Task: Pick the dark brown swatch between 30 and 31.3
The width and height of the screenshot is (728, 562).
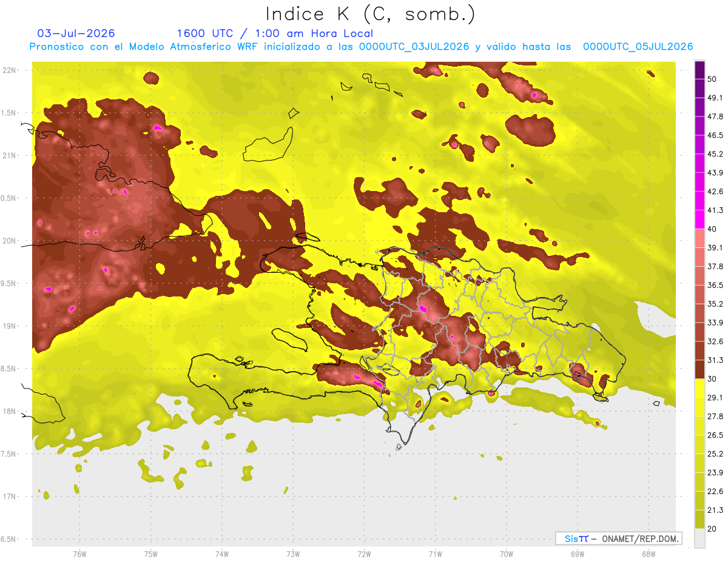Action: click(x=700, y=369)
